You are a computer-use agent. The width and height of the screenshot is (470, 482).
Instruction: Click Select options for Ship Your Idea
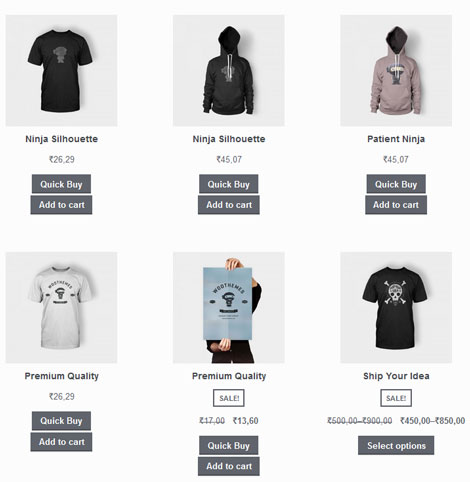point(396,445)
